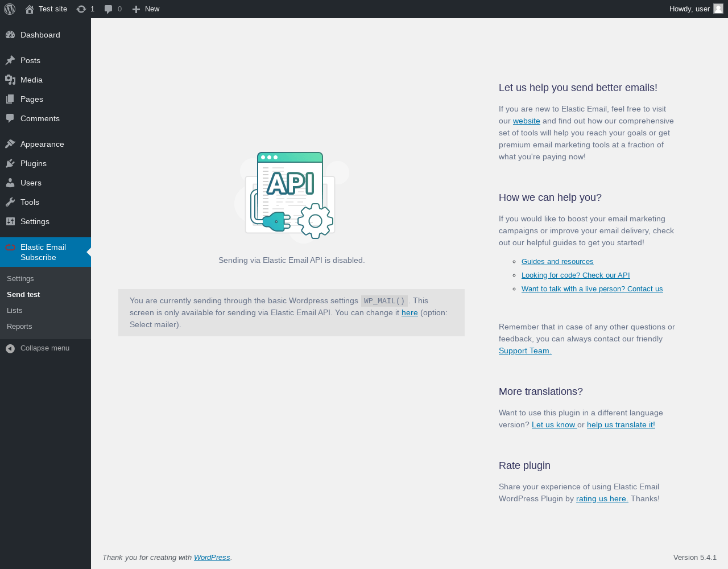Click the 'How we can help you?' heading
The width and height of the screenshot is (728, 569).
point(550,197)
